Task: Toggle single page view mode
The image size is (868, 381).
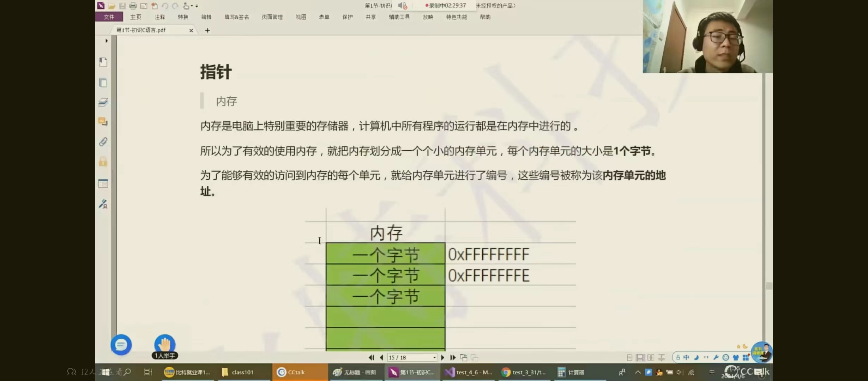Action: tap(629, 357)
